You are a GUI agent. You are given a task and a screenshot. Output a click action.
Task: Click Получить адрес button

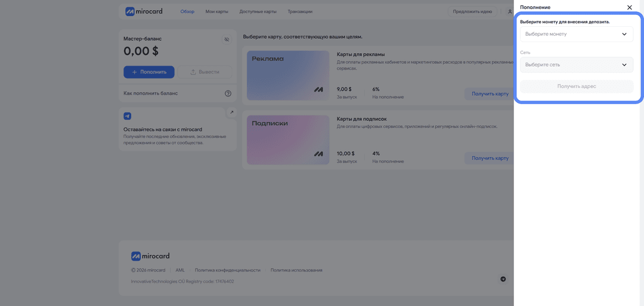[577, 86]
